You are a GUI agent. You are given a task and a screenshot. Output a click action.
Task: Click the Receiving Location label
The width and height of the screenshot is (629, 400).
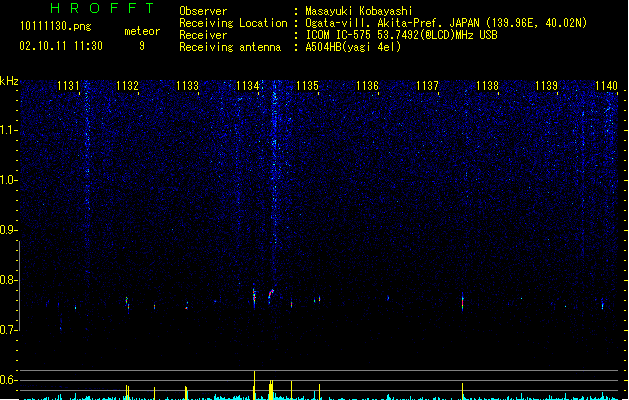pos(233,23)
